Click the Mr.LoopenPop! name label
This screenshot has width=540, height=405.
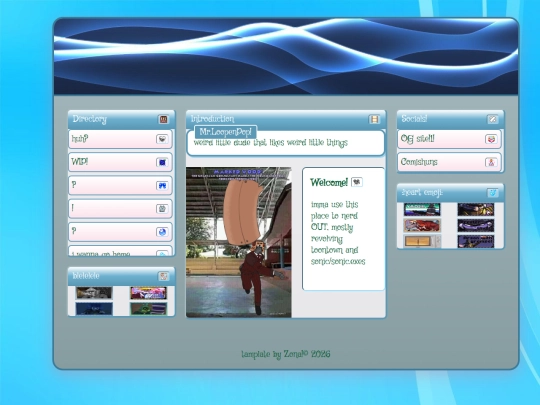[x=226, y=132]
